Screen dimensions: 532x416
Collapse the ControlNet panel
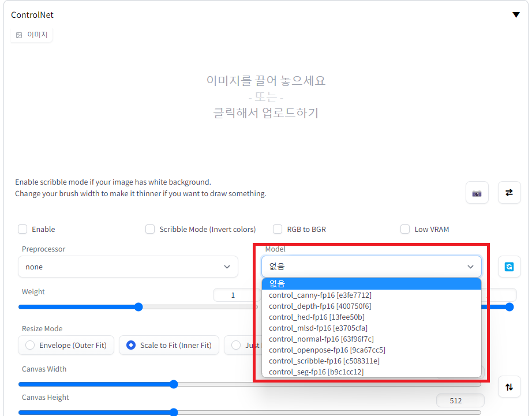click(515, 14)
